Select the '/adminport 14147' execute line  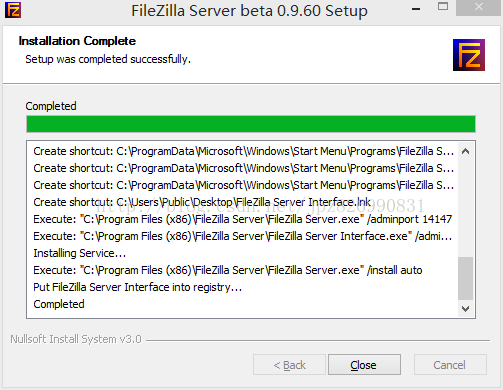pyautogui.click(x=243, y=219)
